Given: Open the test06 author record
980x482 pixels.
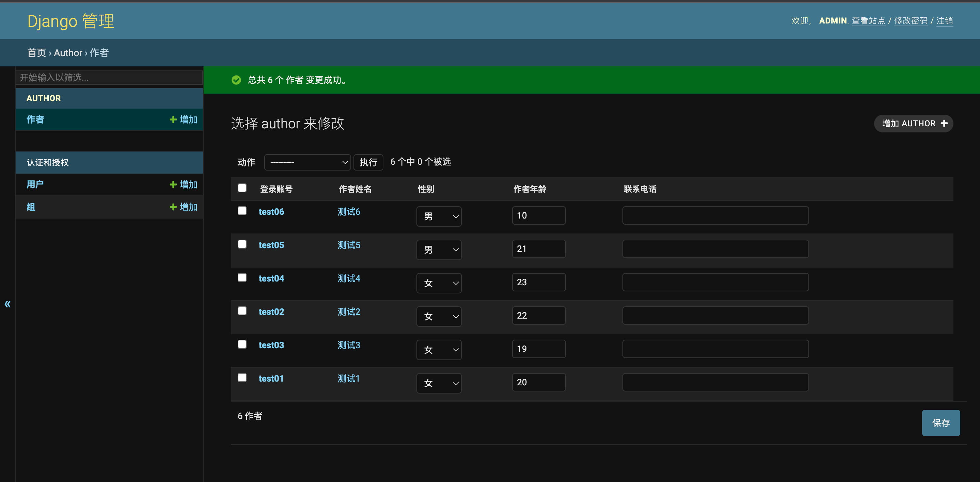Looking at the screenshot, I should 271,212.
